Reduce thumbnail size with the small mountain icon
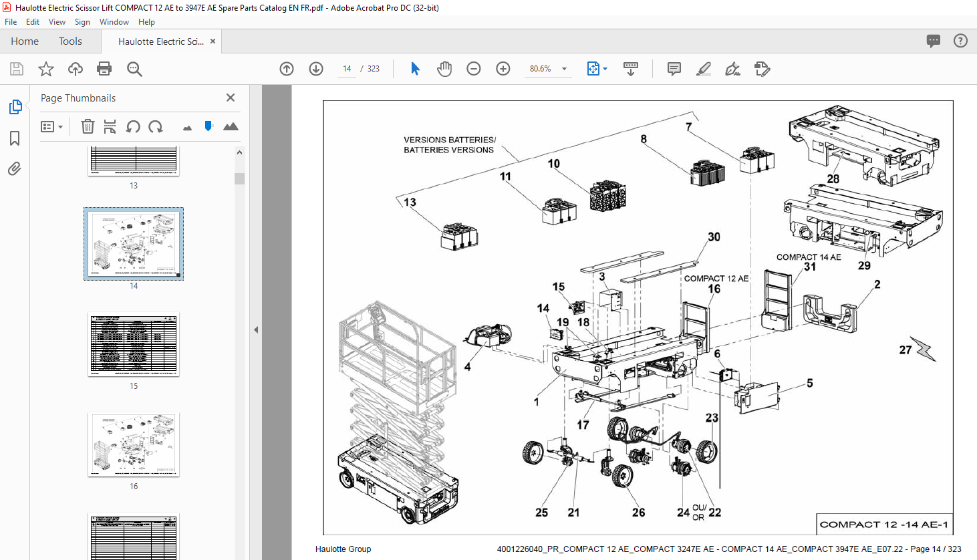 tap(187, 128)
